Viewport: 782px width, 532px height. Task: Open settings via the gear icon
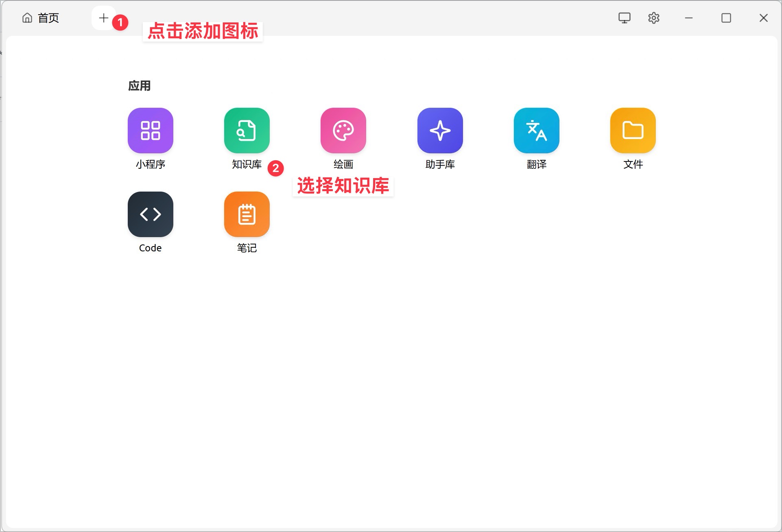[x=653, y=18]
